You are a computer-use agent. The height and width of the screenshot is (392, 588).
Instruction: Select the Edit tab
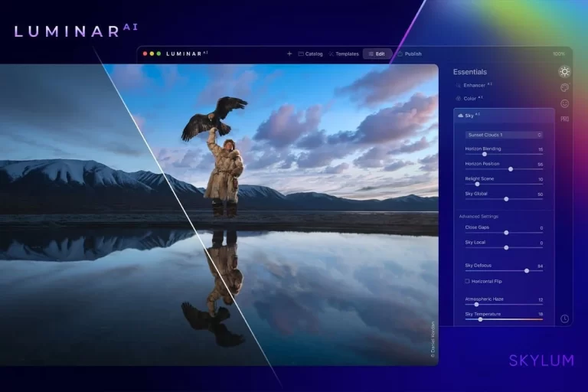377,54
